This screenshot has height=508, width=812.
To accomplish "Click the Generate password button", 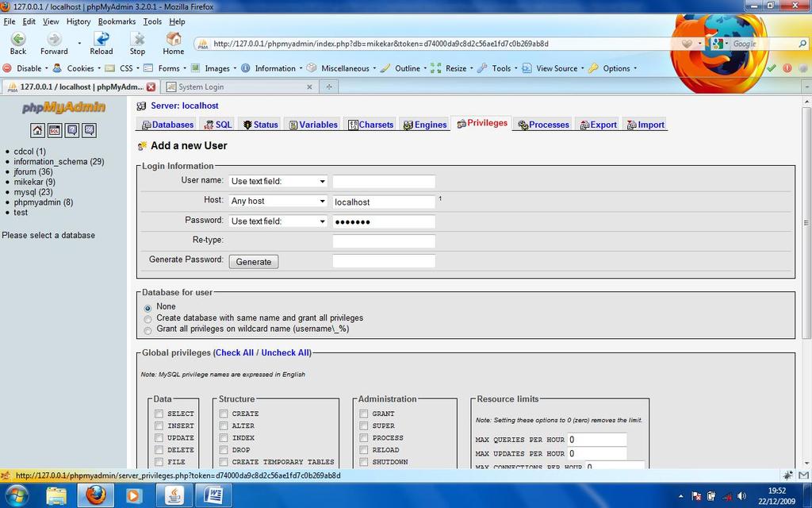I will point(254,262).
